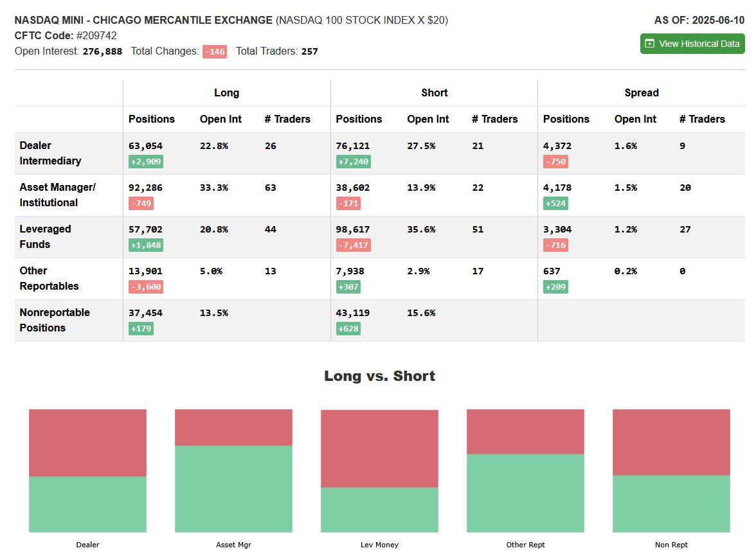Click the -171 change badge
Screen dimensions: 756x555
pos(348,203)
